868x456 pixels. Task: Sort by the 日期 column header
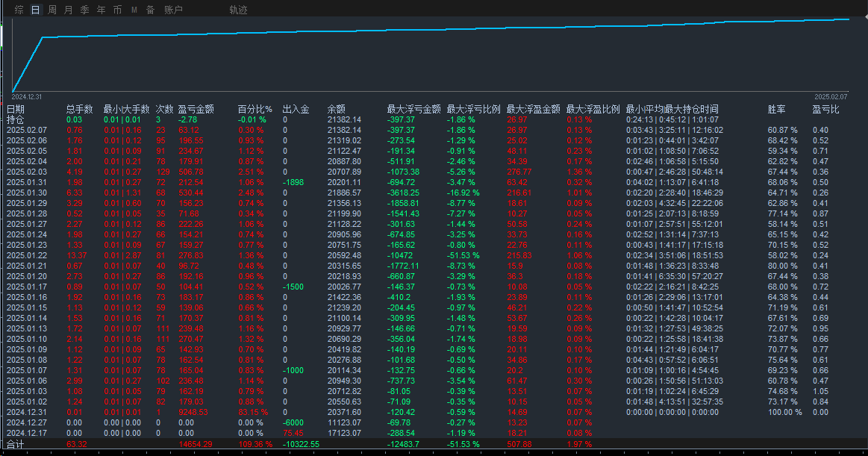[x=16, y=109]
